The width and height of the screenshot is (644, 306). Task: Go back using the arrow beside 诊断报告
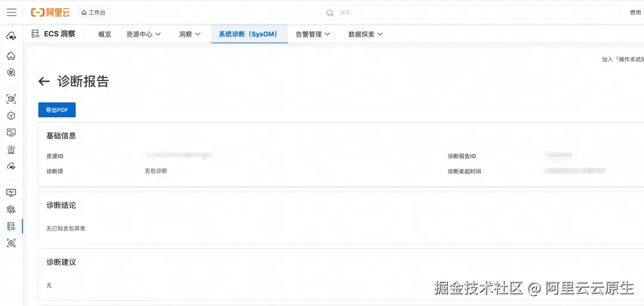(44, 81)
